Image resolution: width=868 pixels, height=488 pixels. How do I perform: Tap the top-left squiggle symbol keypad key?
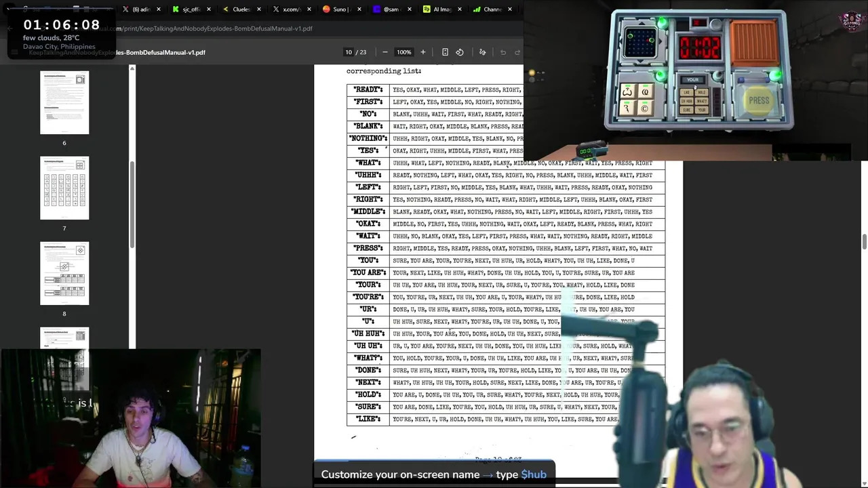tap(628, 91)
